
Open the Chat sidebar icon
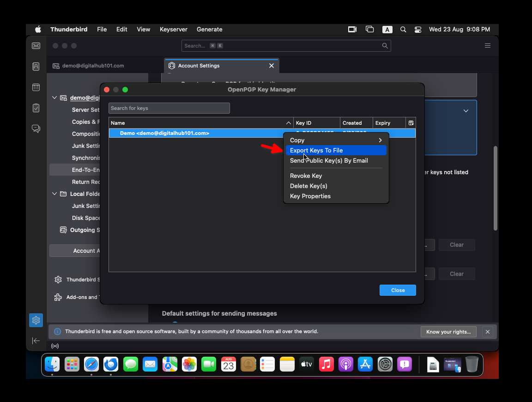point(36,128)
